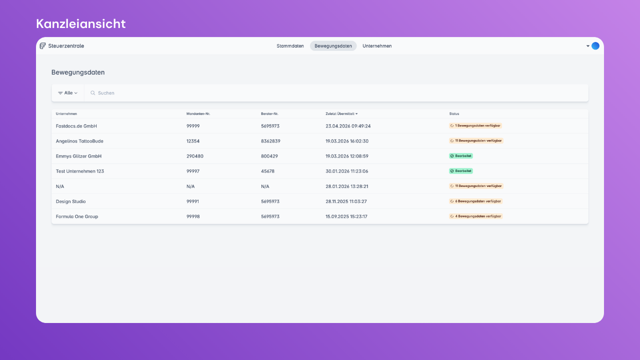Click Mandanten number 12354
This screenshot has width=640, height=360.
pos(193,141)
